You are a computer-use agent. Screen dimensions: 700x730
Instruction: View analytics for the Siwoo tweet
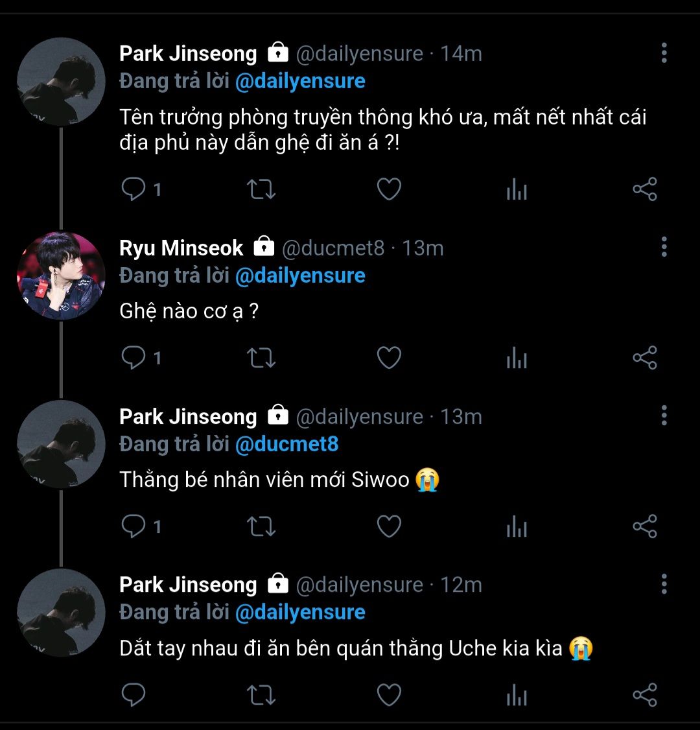pos(517,526)
